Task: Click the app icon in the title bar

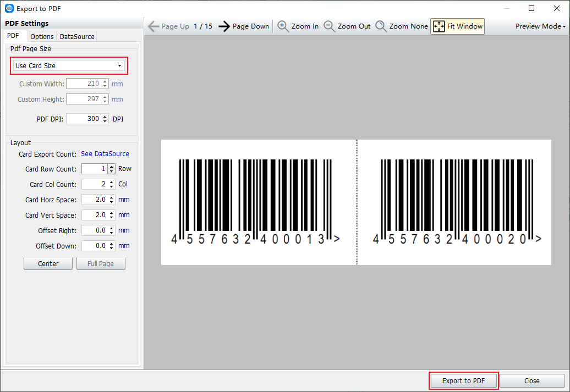Action: tap(9, 8)
